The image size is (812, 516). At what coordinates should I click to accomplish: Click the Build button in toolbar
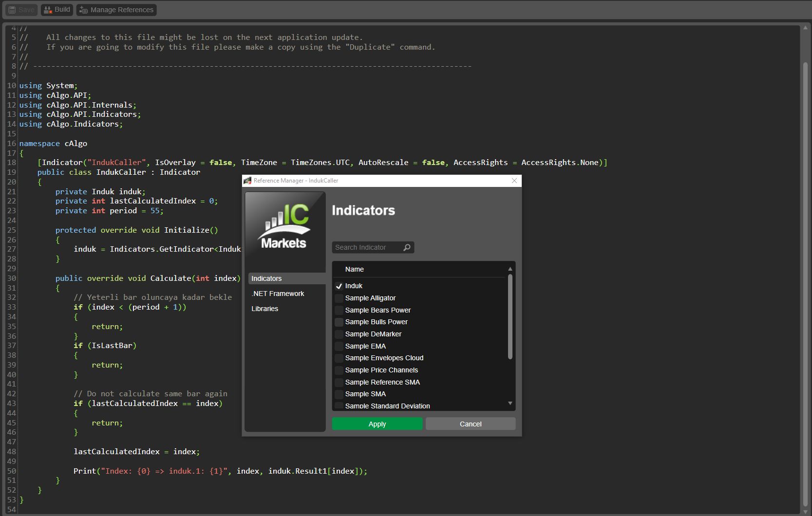[57, 10]
